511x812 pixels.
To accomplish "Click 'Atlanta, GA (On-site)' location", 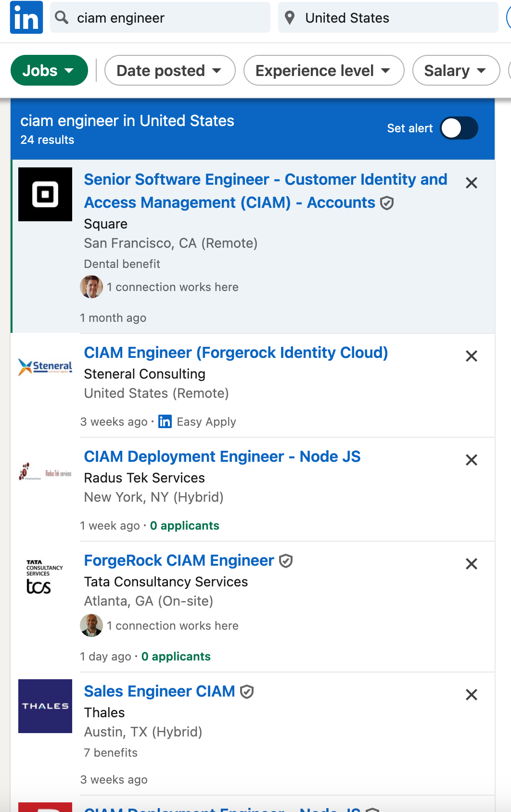I will pyautogui.click(x=149, y=601).
